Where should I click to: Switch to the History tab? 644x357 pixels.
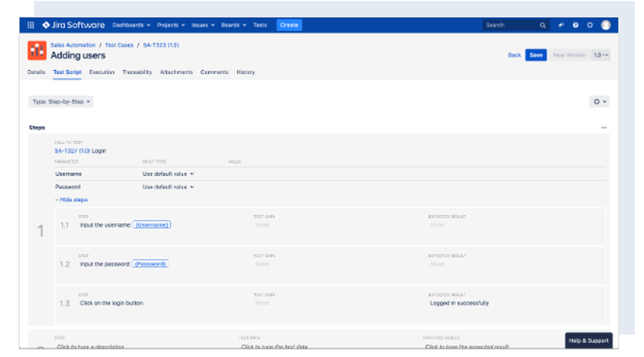coord(245,72)
